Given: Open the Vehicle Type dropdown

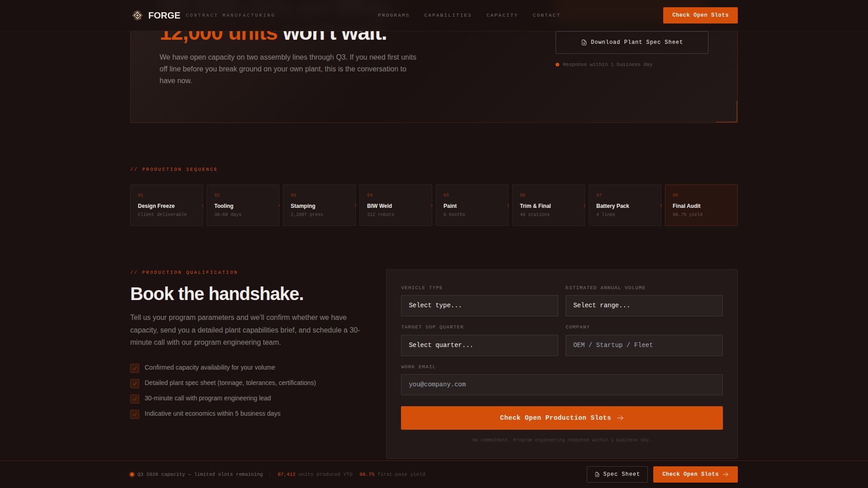Looking at the screenshot, I should click(479, 305).
